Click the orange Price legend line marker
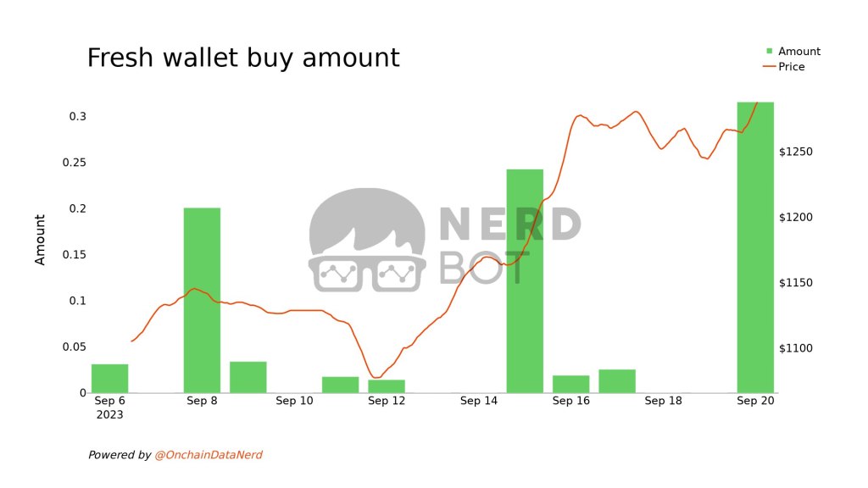The image size is (868, 488). click(770, 67)
